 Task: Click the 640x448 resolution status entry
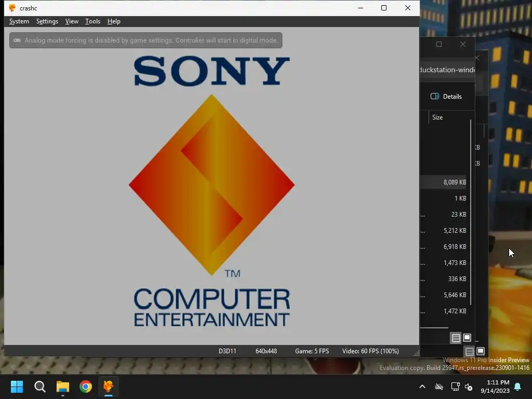pyautogui.click(x=266, y=351)
